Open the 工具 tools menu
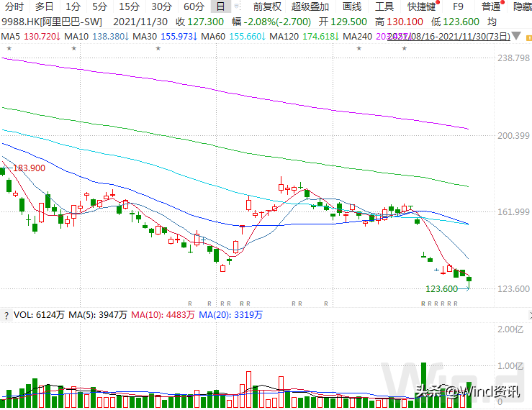This screenshot has height=410, width=532. click(384, 6)
